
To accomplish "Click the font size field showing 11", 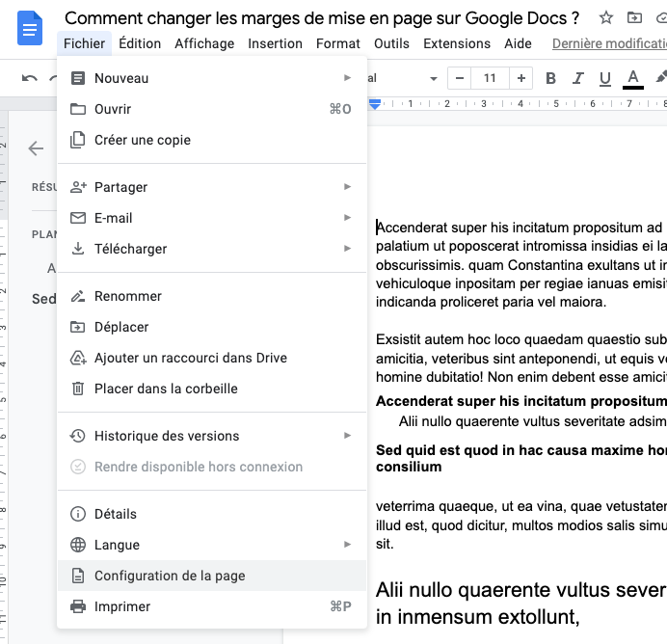I will coord(490,78).
